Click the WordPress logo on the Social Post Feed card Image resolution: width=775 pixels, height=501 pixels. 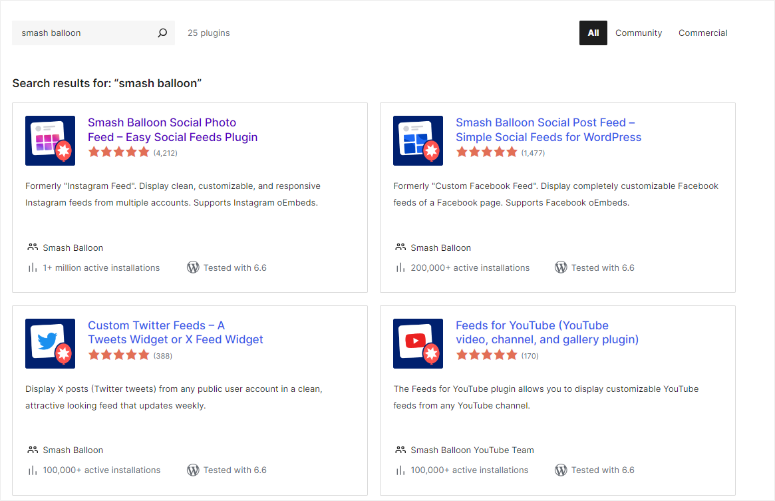[561, 268]
